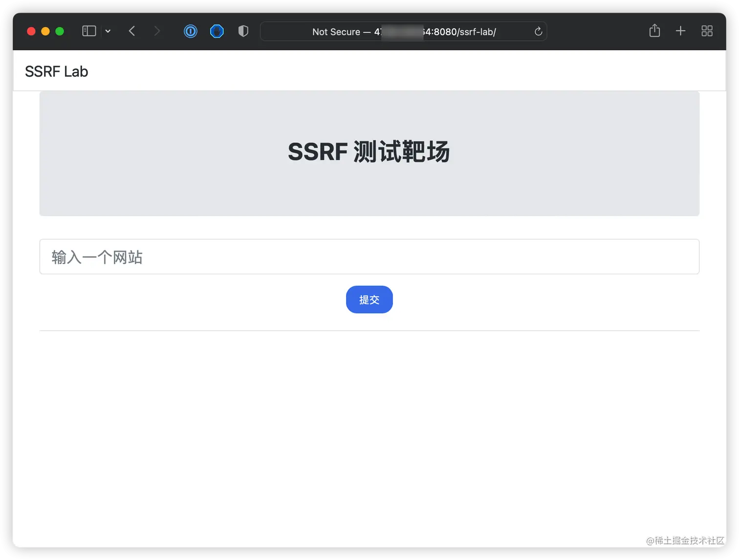Screen dimensions: 739x560
Task: Click the SSRF Lab navbar brand link
Action: click(x=56, y=71)
